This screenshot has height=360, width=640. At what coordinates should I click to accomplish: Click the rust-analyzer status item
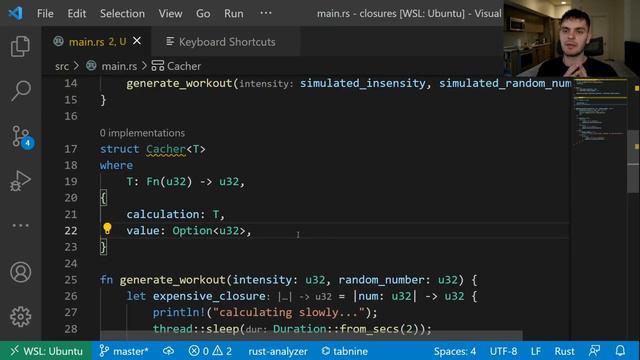click(278, 351)
